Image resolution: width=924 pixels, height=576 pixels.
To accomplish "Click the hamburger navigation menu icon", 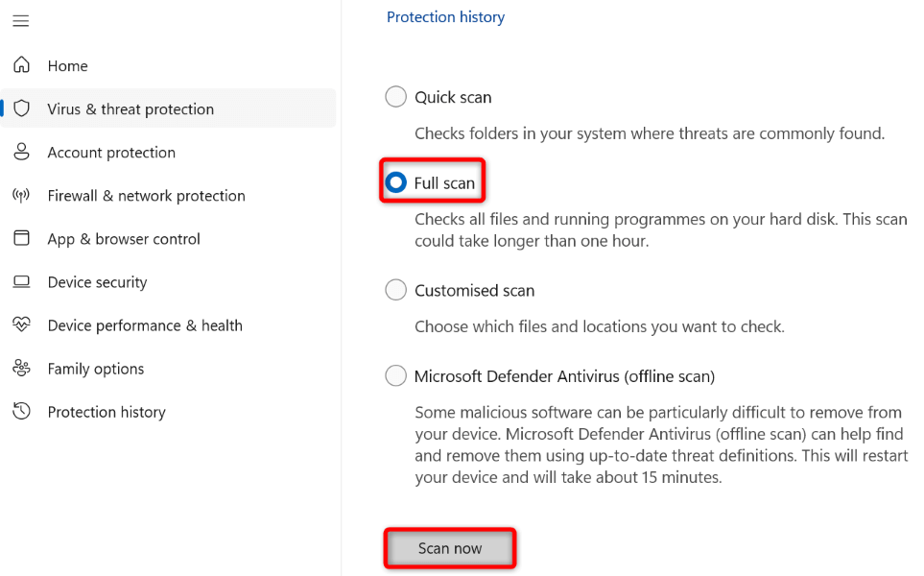I will click(21, 21).
